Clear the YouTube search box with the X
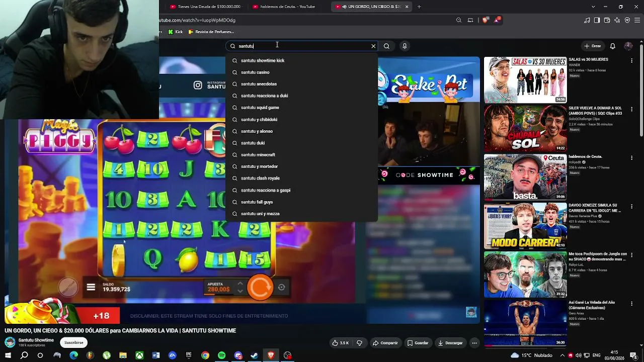The width and height of the screenshot is (644, 362). point(373,46)
